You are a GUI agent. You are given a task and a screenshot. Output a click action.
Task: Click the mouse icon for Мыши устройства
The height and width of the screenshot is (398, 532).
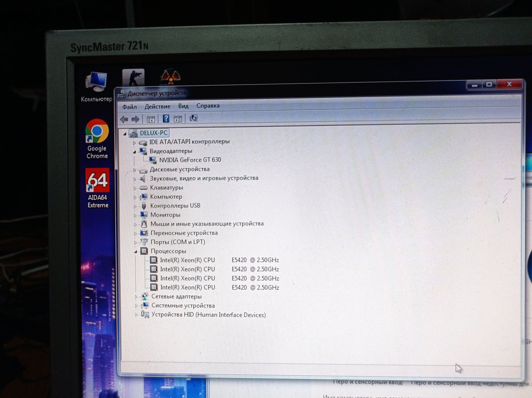tap(144, 224)
